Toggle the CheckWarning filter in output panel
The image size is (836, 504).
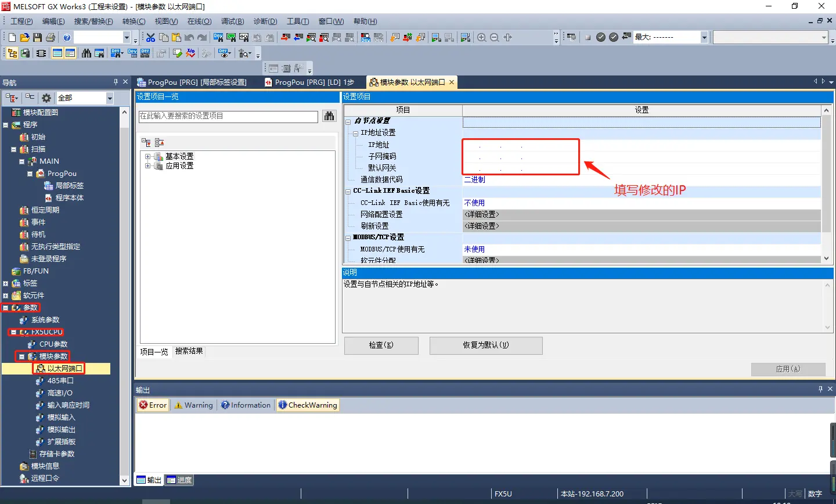pos(308,405)
